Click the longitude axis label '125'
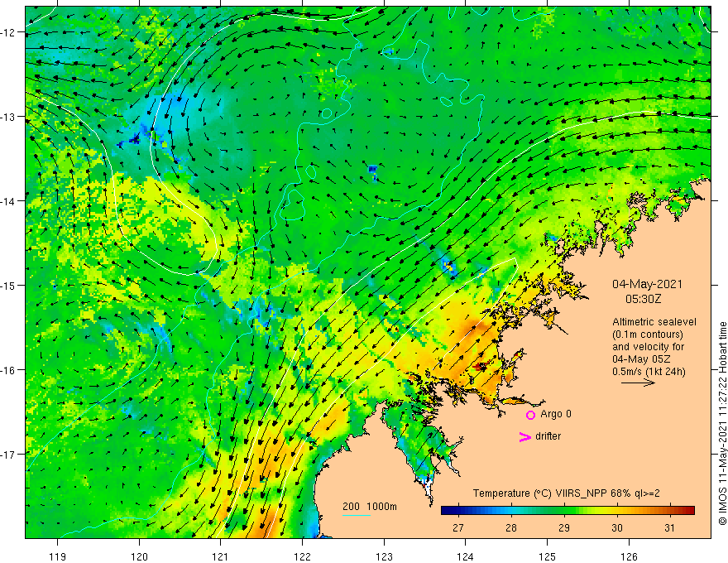The width and height of the screenshot is (728, 563). [547, 556]
